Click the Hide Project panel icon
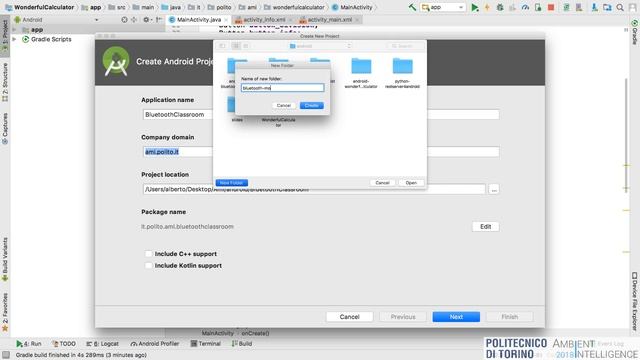The image size is (640, 360). coord(159,20)
